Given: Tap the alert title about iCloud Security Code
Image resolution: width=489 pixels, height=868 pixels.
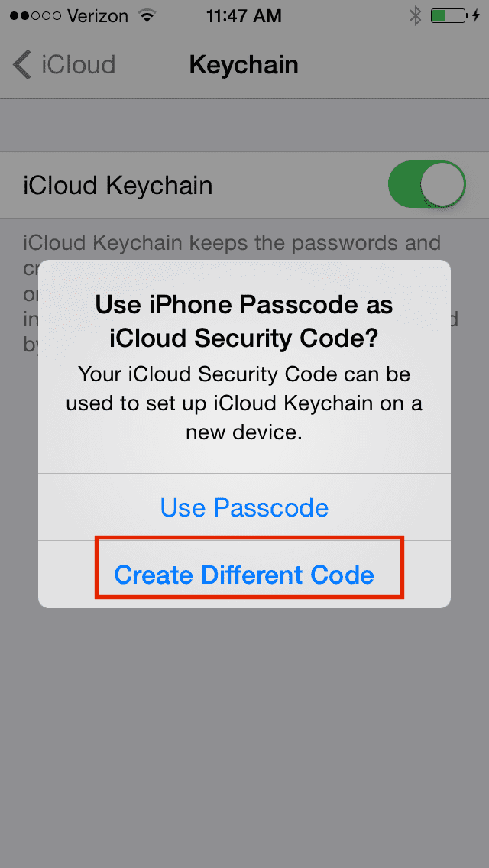Looking at the screenshot, I should click(x=244, y=322).
